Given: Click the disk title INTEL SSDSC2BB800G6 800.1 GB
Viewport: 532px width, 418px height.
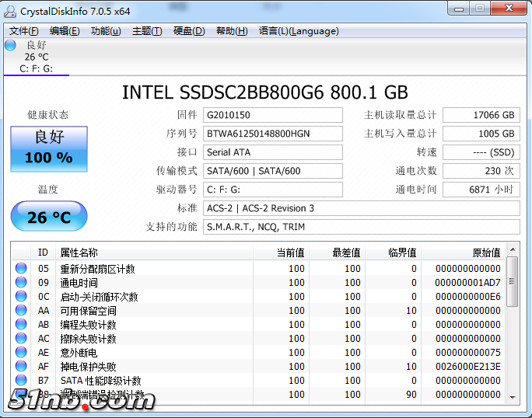Looking at the screenshot, I should tap(264, 92).
